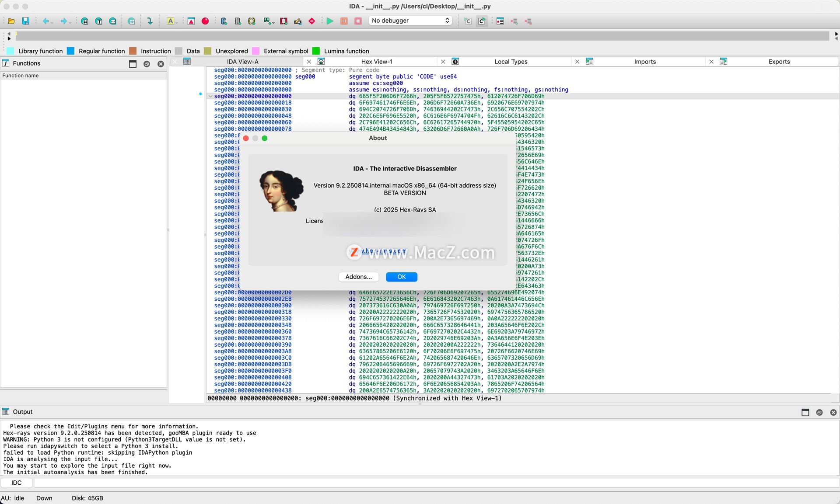The width and height of the screenshot is (840, 504).
Task: Collapse the chevron at seg000 address line
Action: point(210,96)
